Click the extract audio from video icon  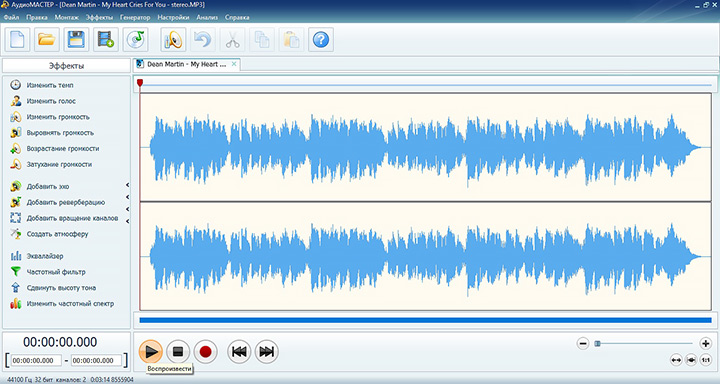pos(106,40)
